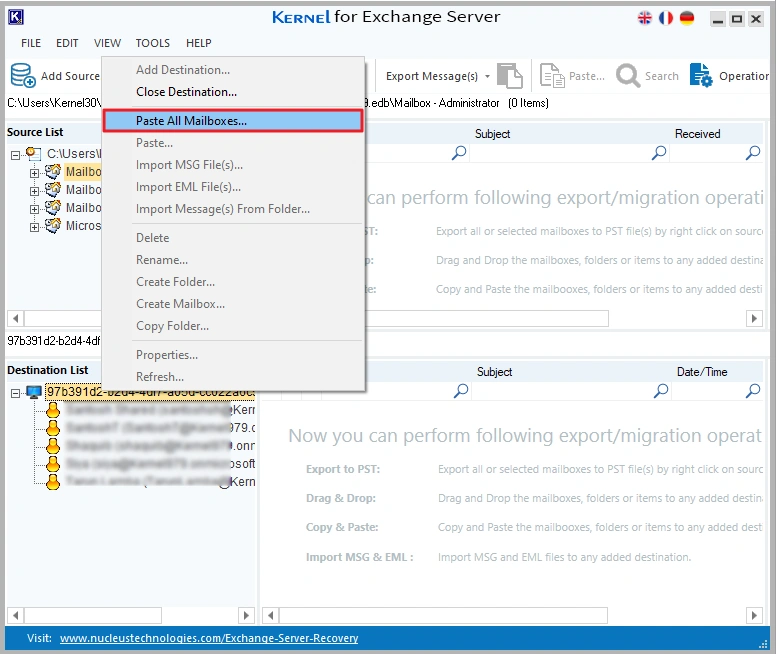Select Add Destination in context menu
Screen dimensions: 776x654
(233, 70)
